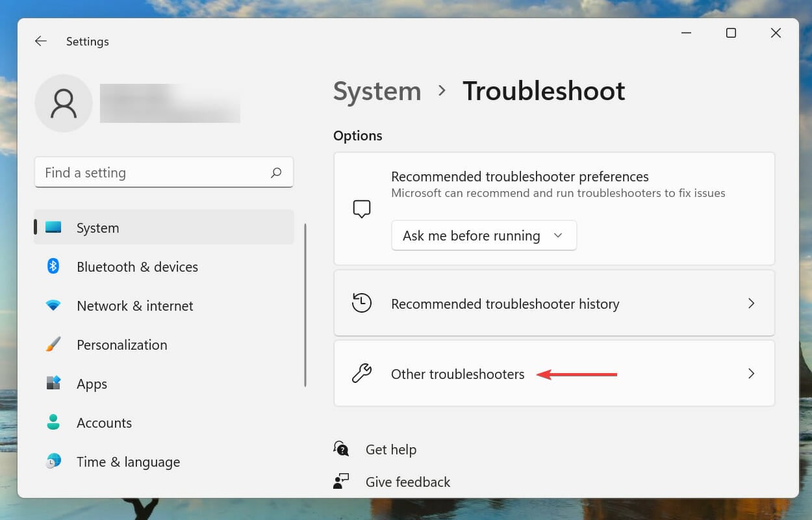Open Recommended troubleshooter history

(x=554, y=304)
